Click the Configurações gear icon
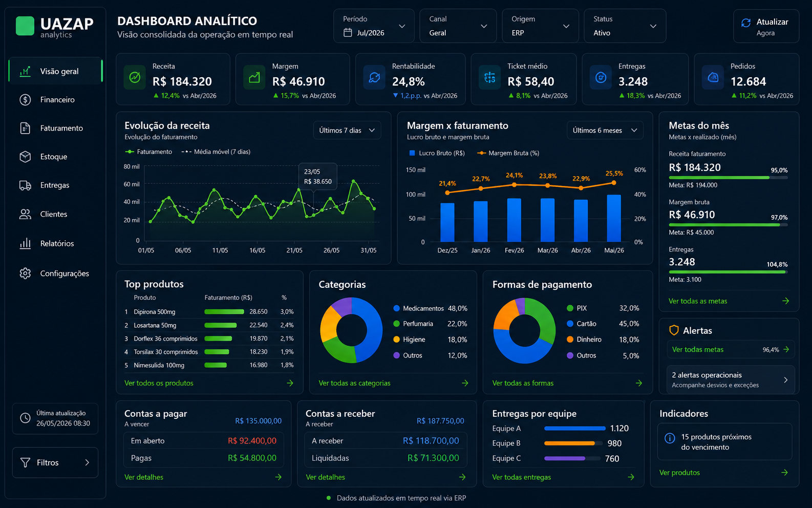The width and height of the screenshot is (812, 508). click(25, 273)
